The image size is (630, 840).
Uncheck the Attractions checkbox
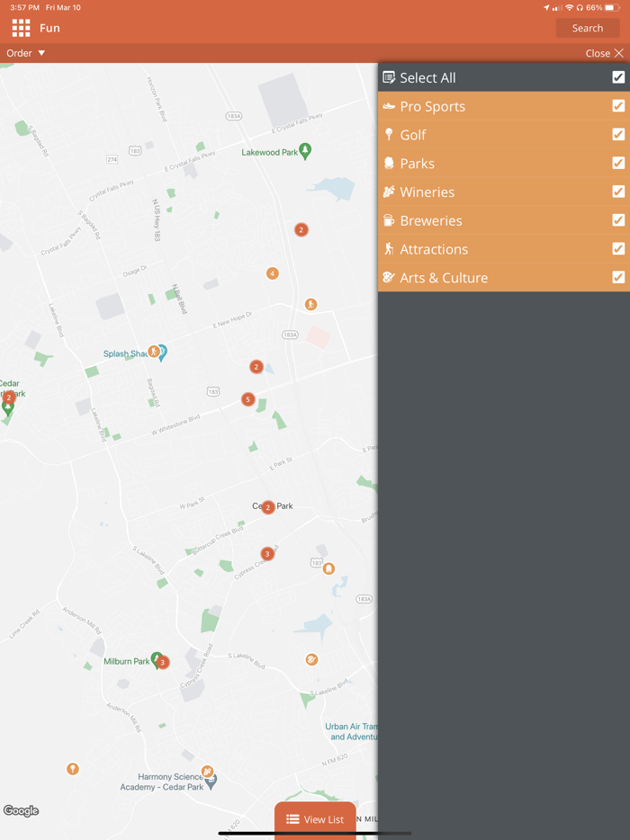point(618,248)
